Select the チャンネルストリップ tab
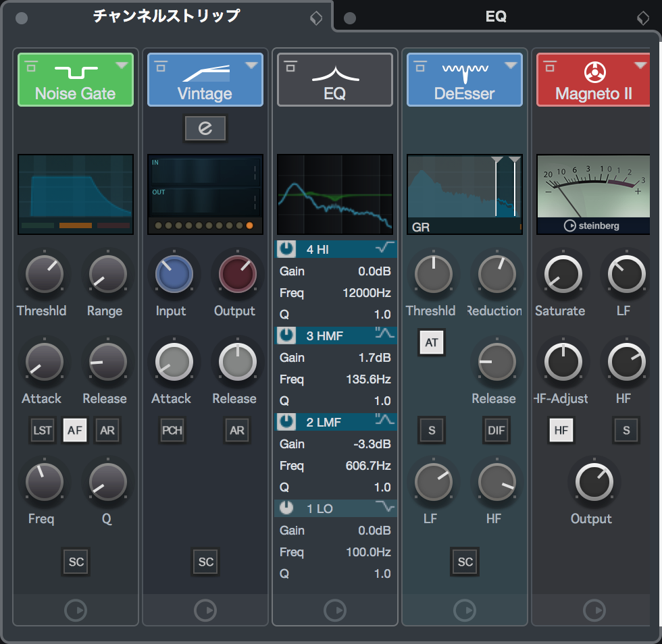 tap(166, 16)
